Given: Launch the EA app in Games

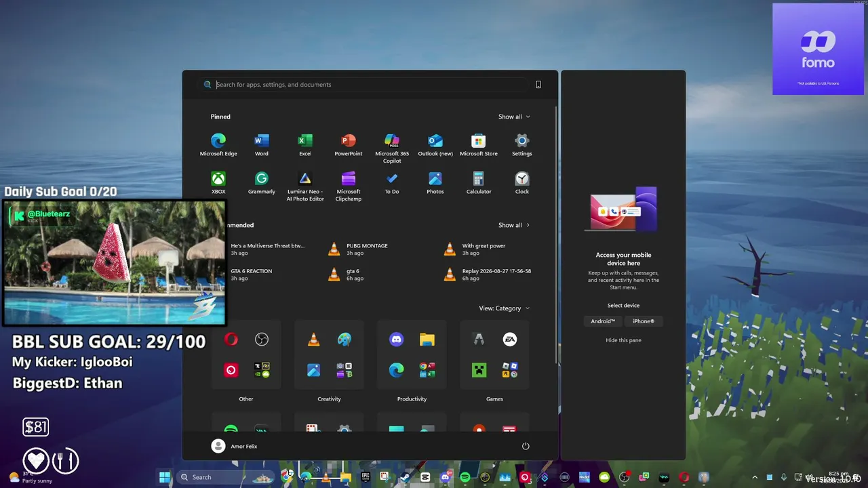Looking at the screenshot, I should click(510, 340).
